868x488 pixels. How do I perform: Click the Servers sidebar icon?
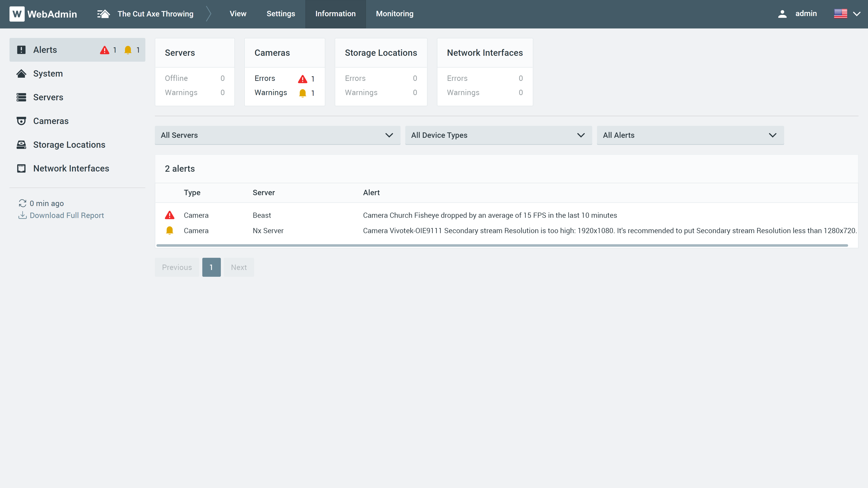(x=21, y=97)
